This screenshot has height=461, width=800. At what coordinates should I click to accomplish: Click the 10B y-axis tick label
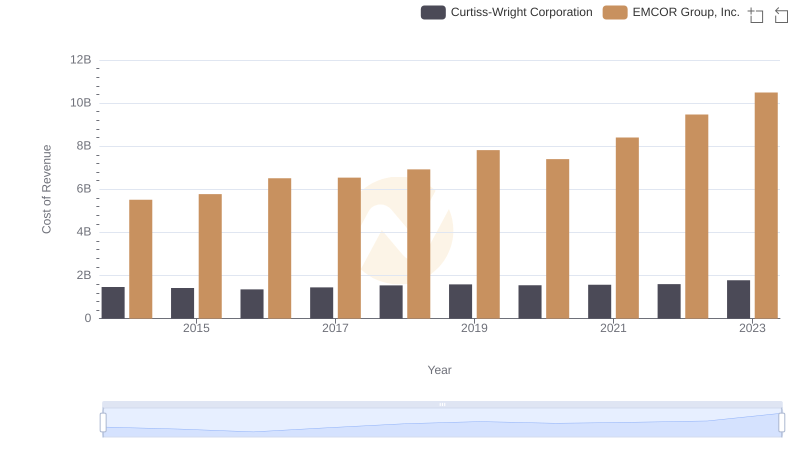pyautogui.click(x=80, y=103)
